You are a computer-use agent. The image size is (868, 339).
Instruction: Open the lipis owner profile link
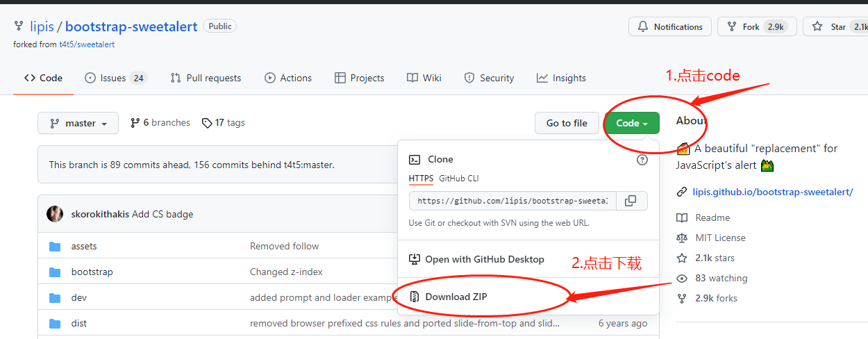[x=42, y=26]
